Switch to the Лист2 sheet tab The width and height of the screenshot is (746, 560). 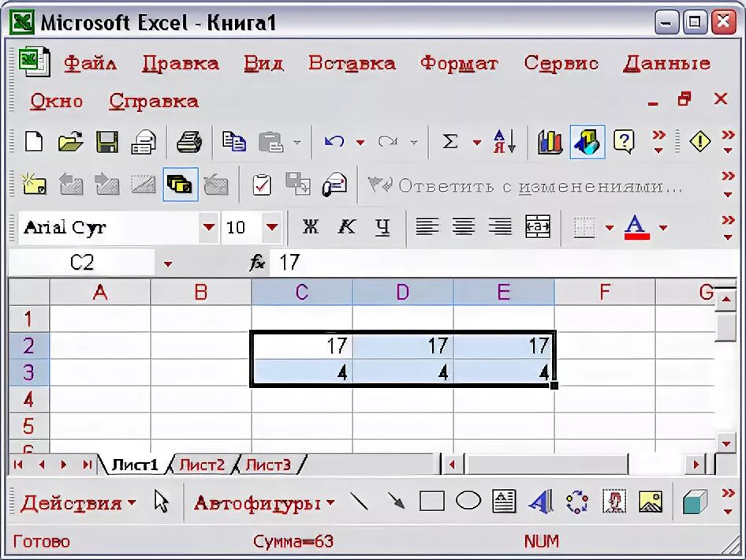click(202, 465)
